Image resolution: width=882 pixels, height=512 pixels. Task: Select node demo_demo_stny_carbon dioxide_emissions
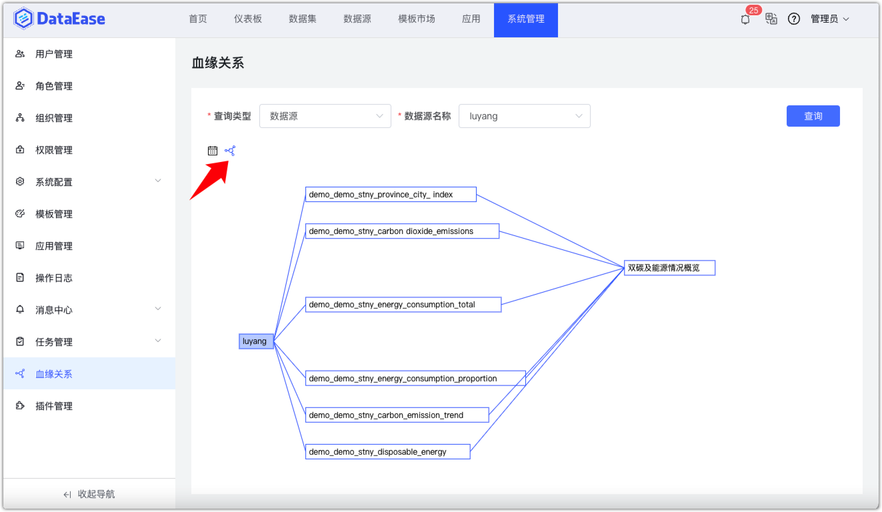(402, 231)
